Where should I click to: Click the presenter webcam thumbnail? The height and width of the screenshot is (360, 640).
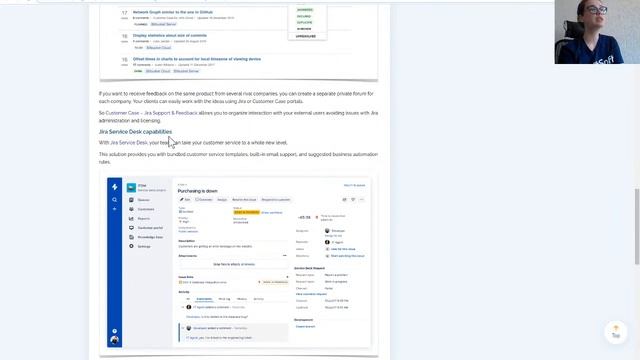point(597,32)
